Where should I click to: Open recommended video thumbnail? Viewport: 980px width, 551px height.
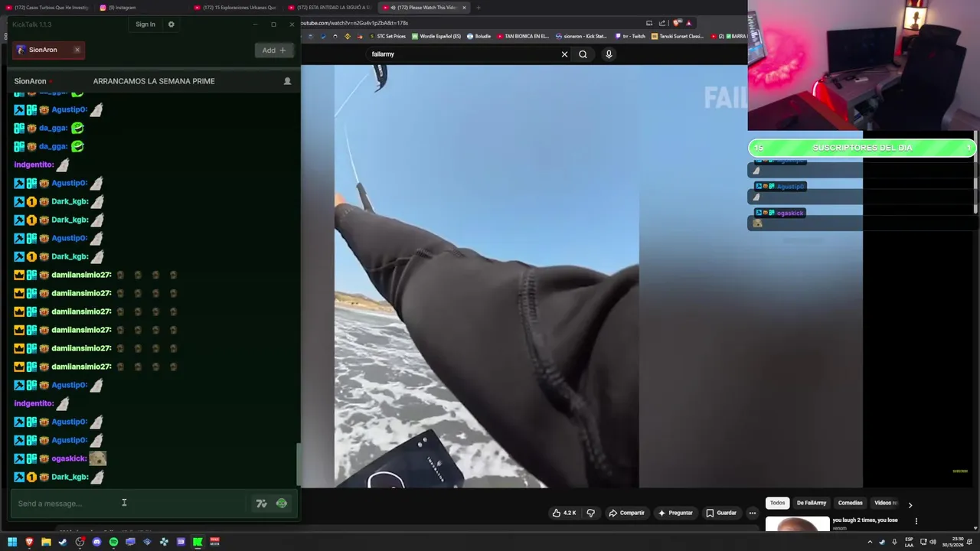click(797, 524)
